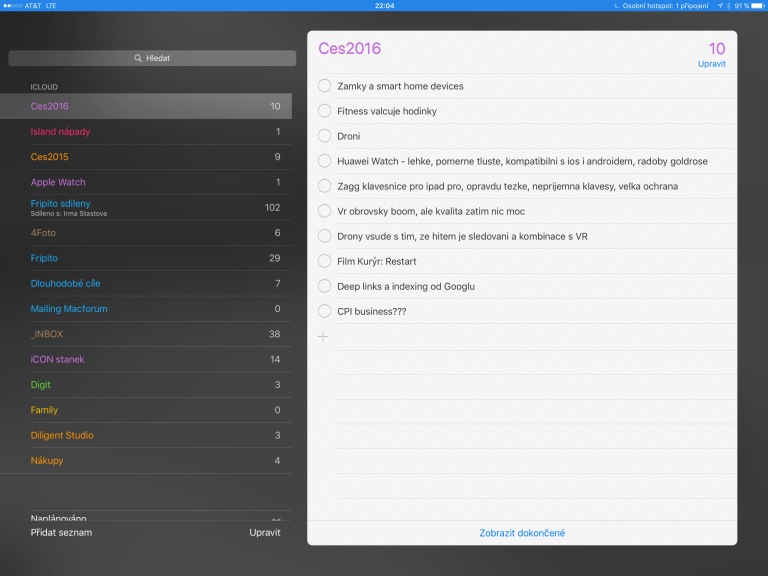Tap the personal hotspot status indicator
The width and height of the screenshot is (768, 576).
[663, 5]
